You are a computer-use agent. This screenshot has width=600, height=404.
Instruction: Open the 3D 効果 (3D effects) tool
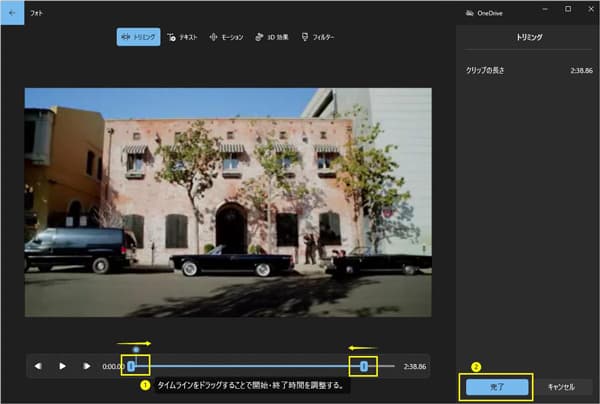point(271,37)
